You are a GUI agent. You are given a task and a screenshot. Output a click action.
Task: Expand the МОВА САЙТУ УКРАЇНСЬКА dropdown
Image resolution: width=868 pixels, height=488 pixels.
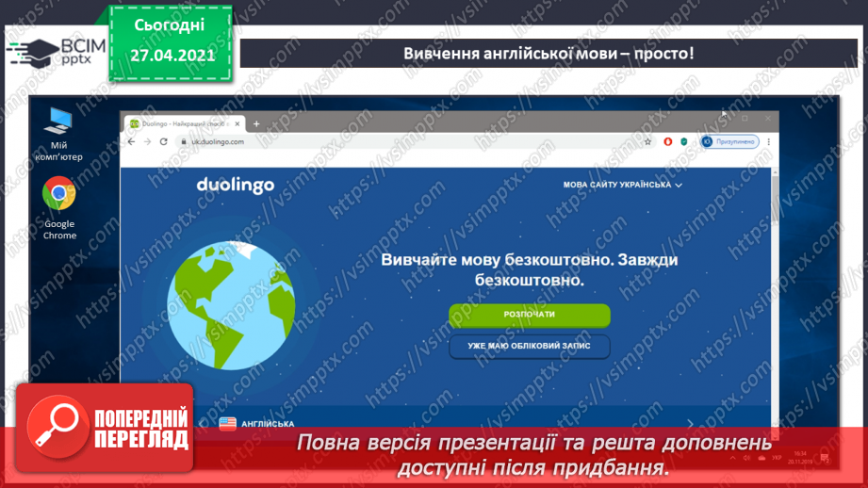(x=622, y=185)
